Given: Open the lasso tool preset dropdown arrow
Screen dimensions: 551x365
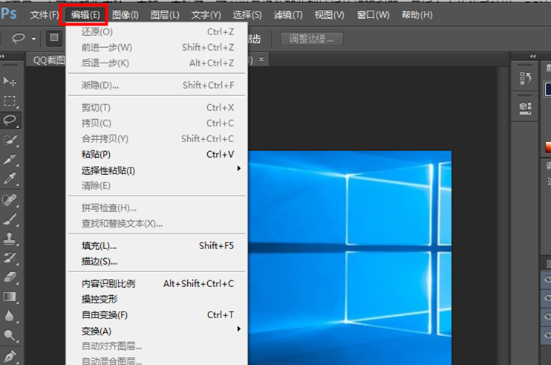Looking at the screenshot, I should [x=34, y=39].
